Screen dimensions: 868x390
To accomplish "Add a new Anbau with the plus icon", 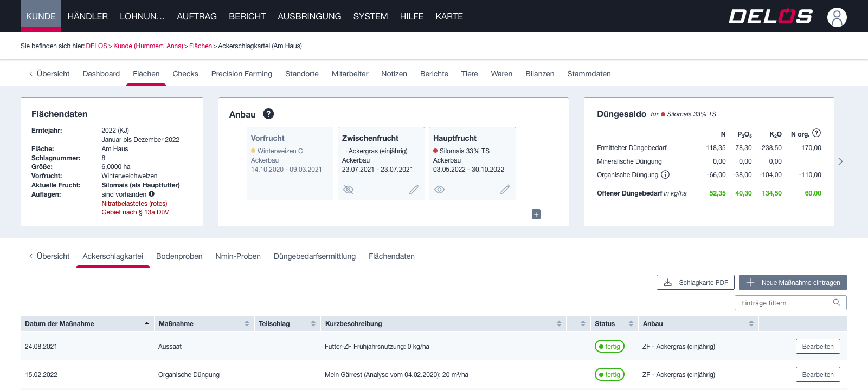I will pyautogui.click(x=536, y=214).
